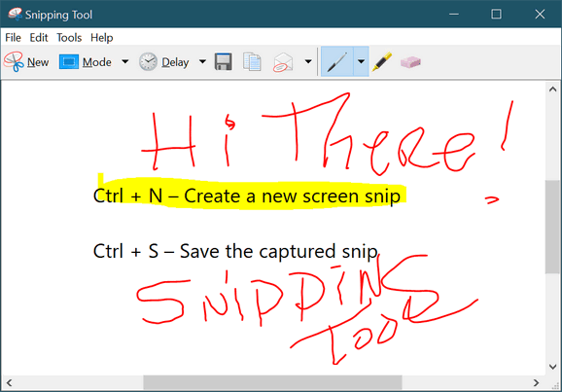Image resolution: width=562 pixels, height=392 pixels.
Task: Expand the Mode dropdown arrow
Action: (124, 61)
